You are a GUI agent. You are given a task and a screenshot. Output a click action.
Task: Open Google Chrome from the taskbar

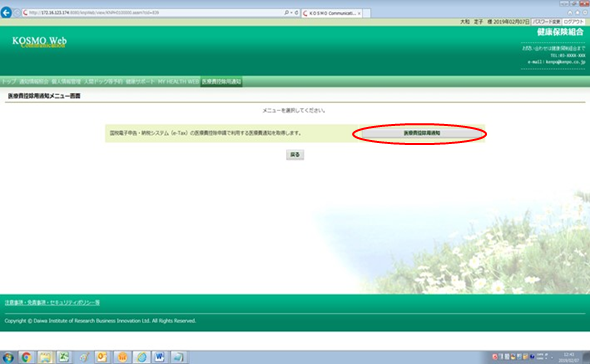point(26,356)
